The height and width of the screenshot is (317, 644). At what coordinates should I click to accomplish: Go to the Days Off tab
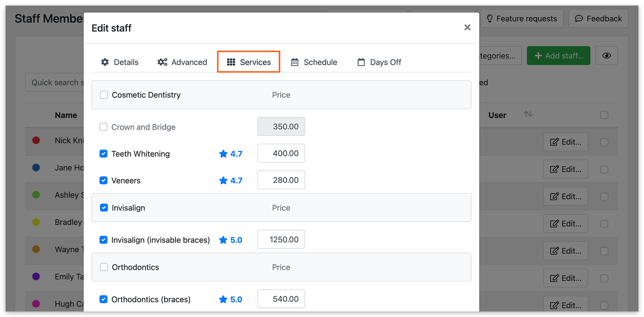pyautogui.click(x=379, y=62)
